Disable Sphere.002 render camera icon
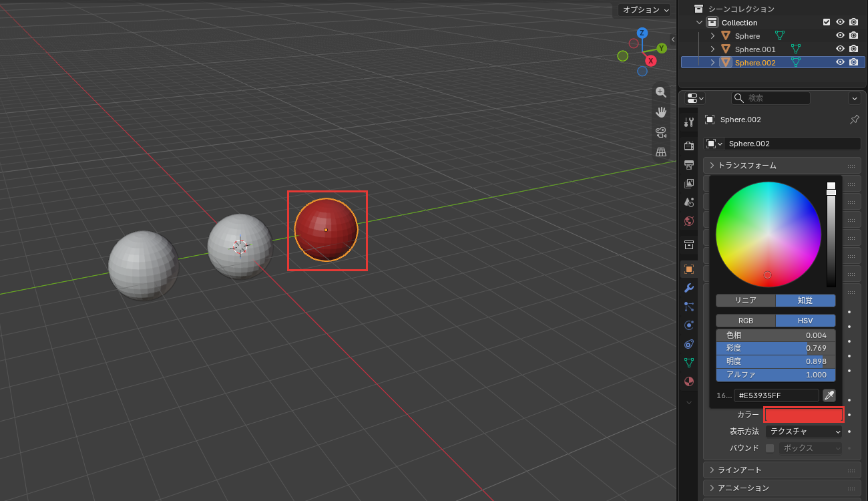868x501 pixels. click(853, 62)
